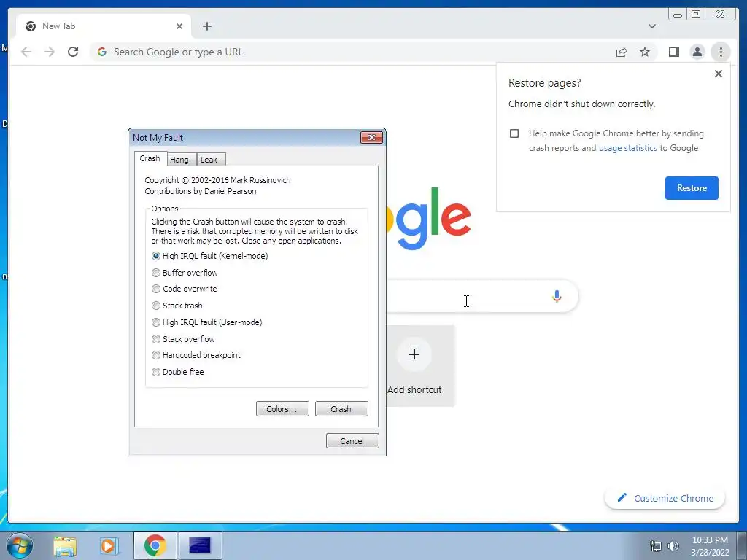Open Windows Media Player from taskbar

(109, 545)
